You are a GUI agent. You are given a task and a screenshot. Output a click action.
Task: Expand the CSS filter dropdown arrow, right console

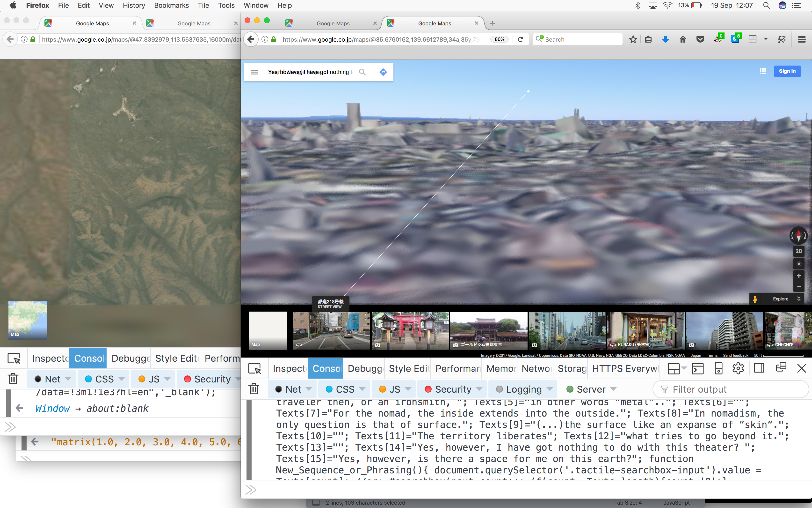pyautogui.click(x=362, y=389)
